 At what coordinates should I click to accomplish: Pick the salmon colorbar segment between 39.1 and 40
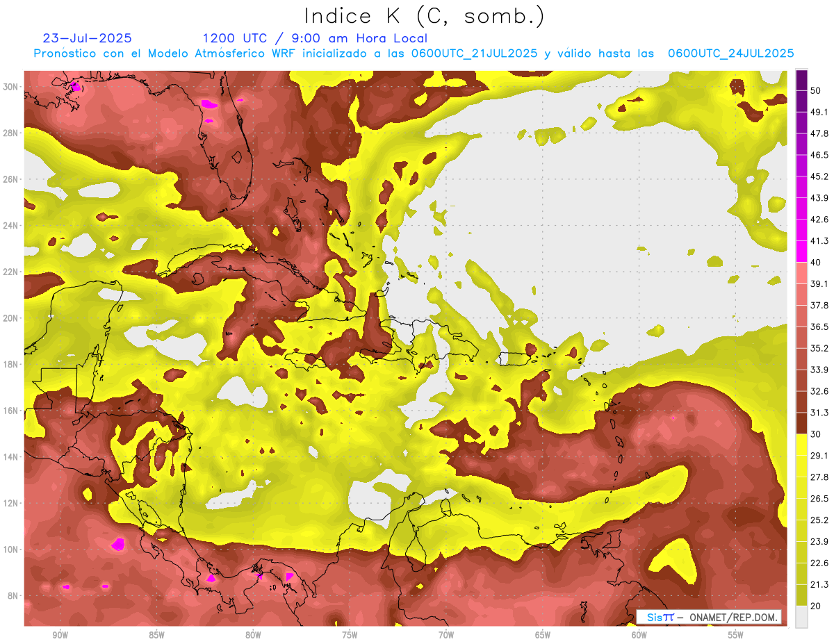(802, 273)
